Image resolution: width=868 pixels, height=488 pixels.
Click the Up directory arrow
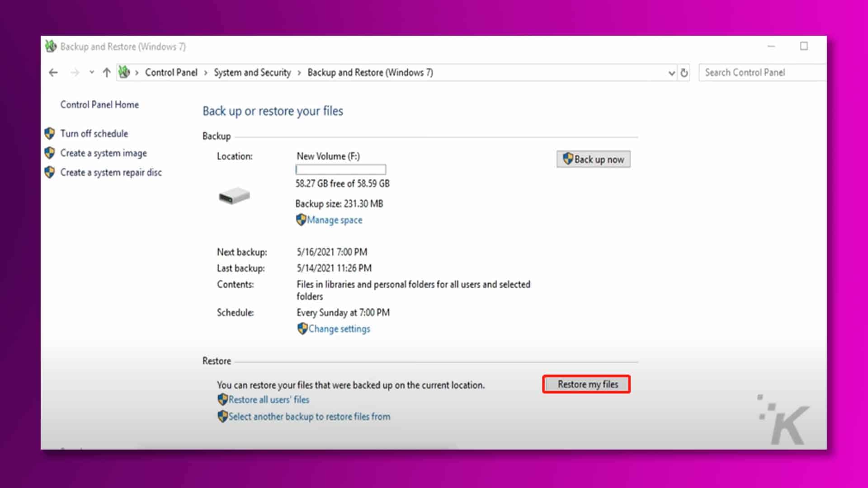pyautogui.click(x=107, y=73)
